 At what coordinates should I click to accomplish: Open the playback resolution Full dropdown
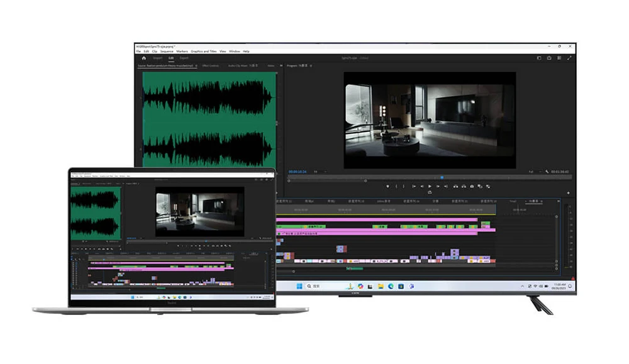coord(533,171)
